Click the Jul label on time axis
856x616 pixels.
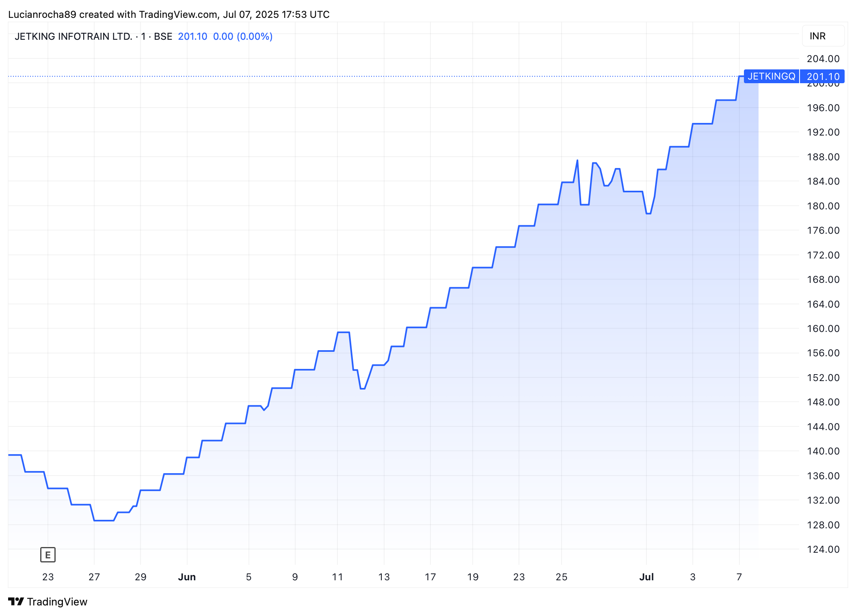click(x=646, y=577)
